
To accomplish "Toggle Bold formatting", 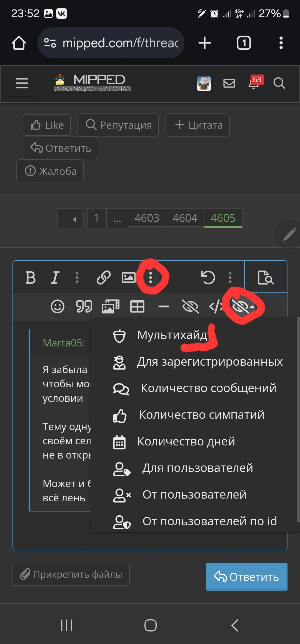I will (31, 278).
